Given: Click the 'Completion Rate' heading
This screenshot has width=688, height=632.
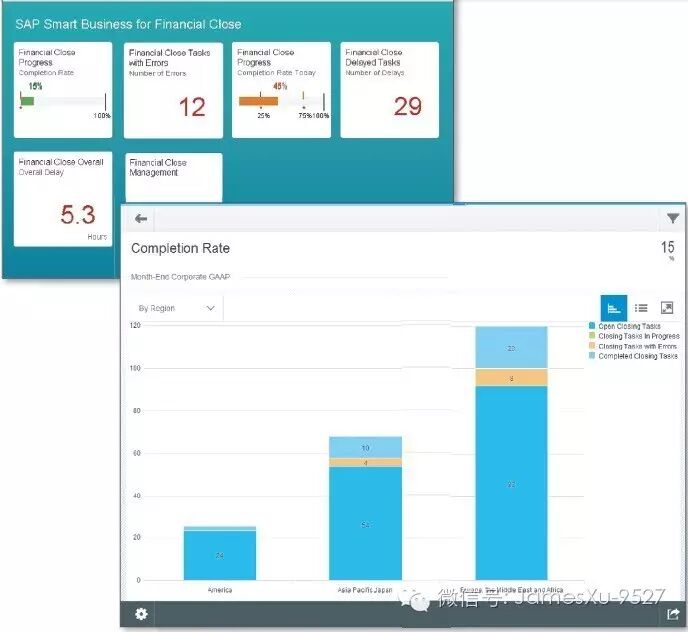Looking at the screenshot, I should click(180, 248).
